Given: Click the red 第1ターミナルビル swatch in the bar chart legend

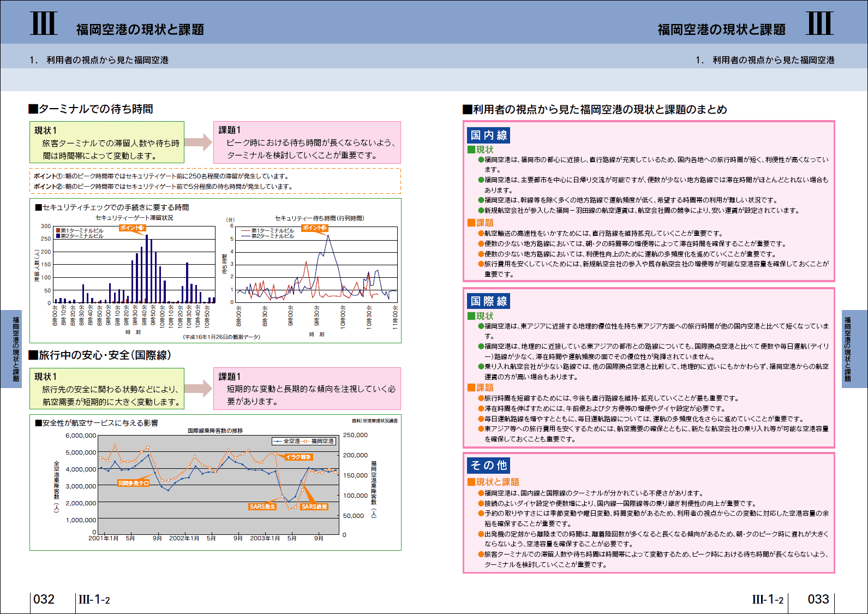Looking at the screenshot, I should [x=58, y=231].
